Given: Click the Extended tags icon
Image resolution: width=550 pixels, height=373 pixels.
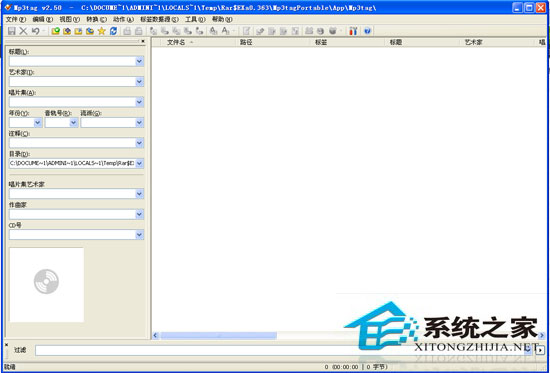Looking at the screenshot, I should pos(247,31).
